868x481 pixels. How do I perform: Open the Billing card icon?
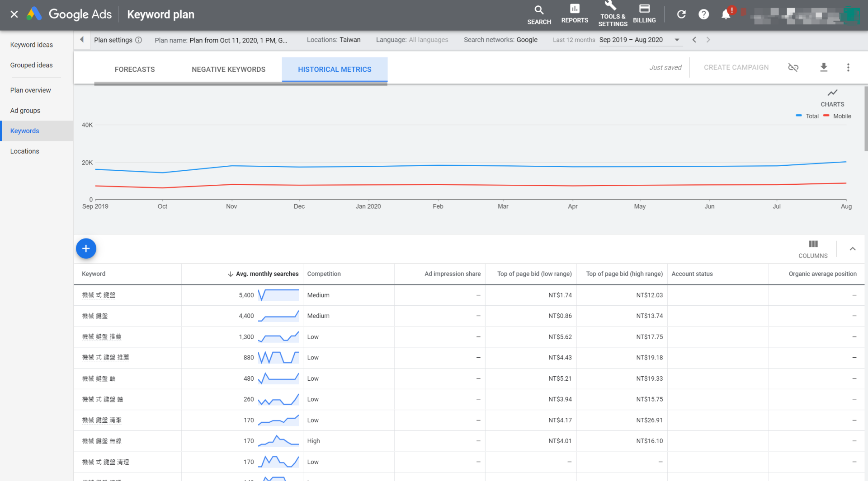click(644, 14)
